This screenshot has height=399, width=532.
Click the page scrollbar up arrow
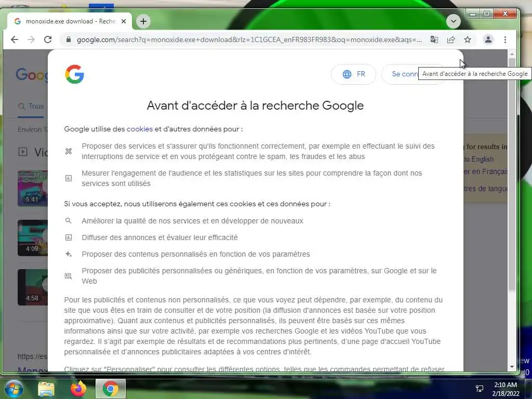[x=512, y=54]
